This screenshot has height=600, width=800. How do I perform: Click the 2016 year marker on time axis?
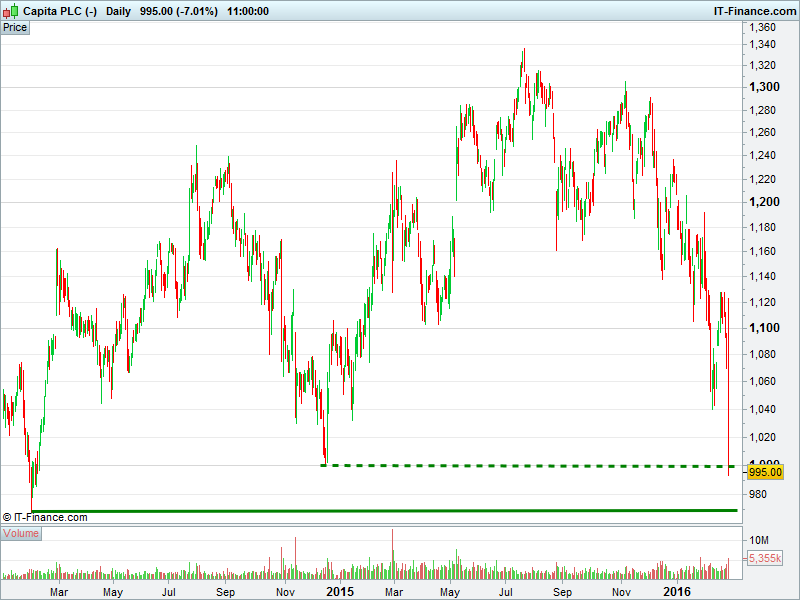pos(678,592)
